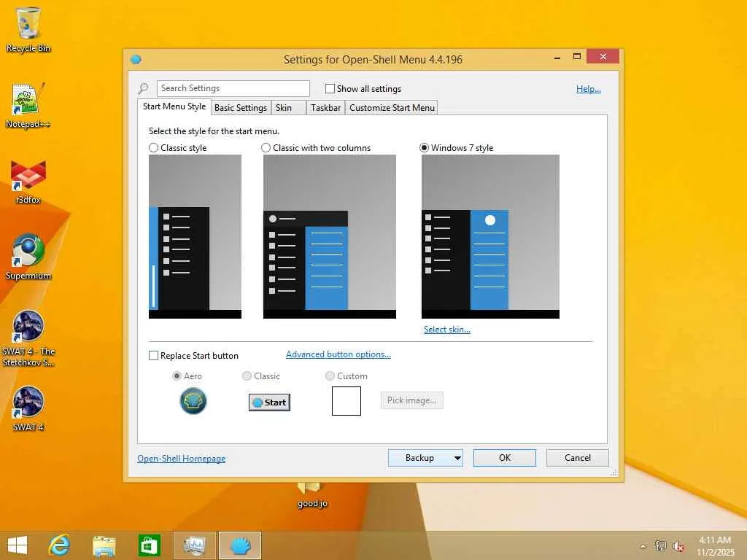Click the muted volume tray icon

click(x=678, y=546)
